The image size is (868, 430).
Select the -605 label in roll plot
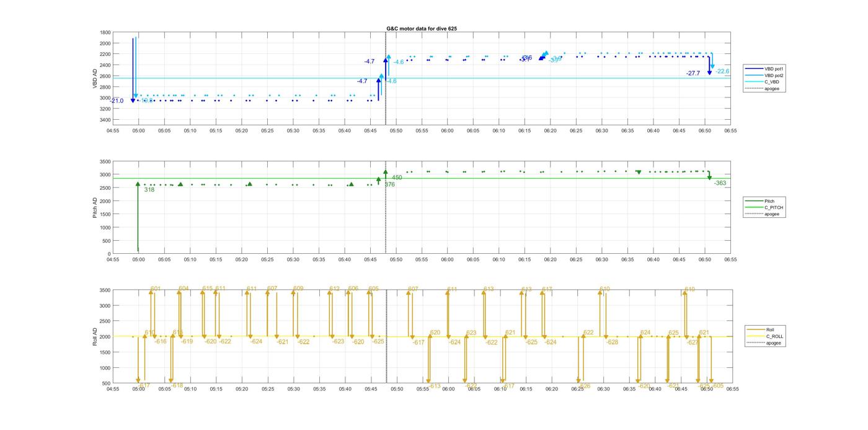pyautogui.click(x=718, y=385)
